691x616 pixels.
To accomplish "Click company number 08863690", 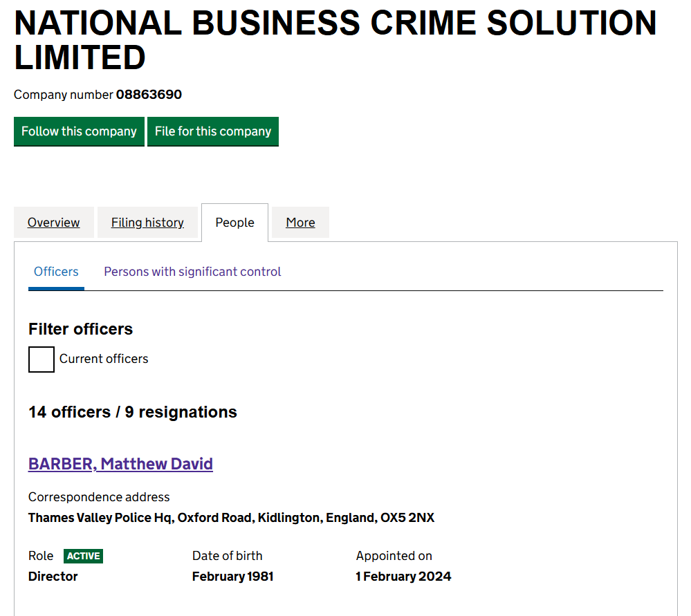I will pyautogui.click(x=149, y=95).
